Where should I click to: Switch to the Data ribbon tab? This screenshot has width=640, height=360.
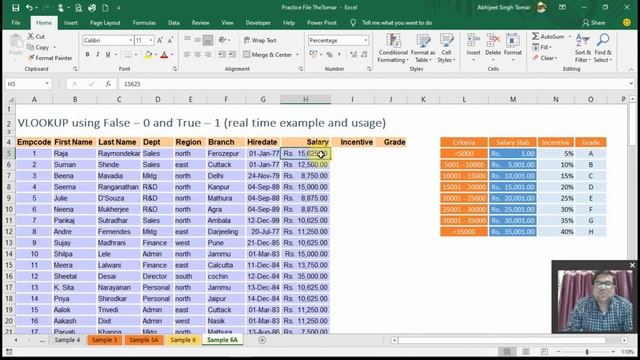173,23
